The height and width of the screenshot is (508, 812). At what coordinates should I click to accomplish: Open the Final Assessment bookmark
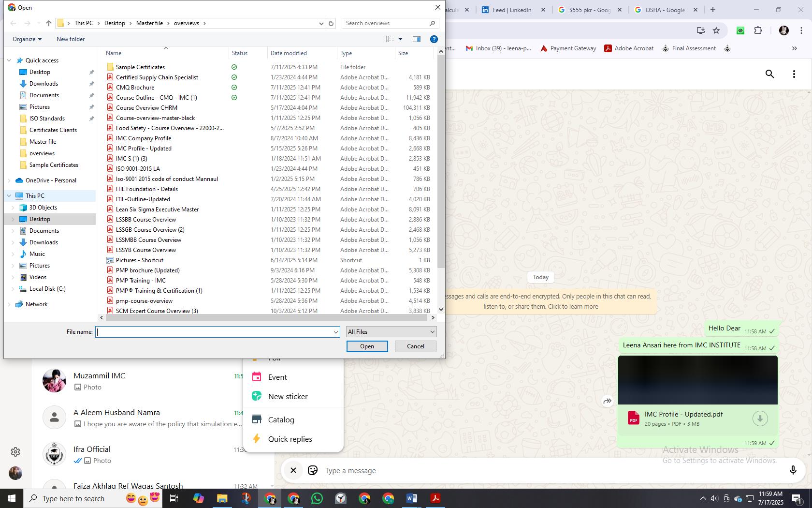[x=689, y=48]
